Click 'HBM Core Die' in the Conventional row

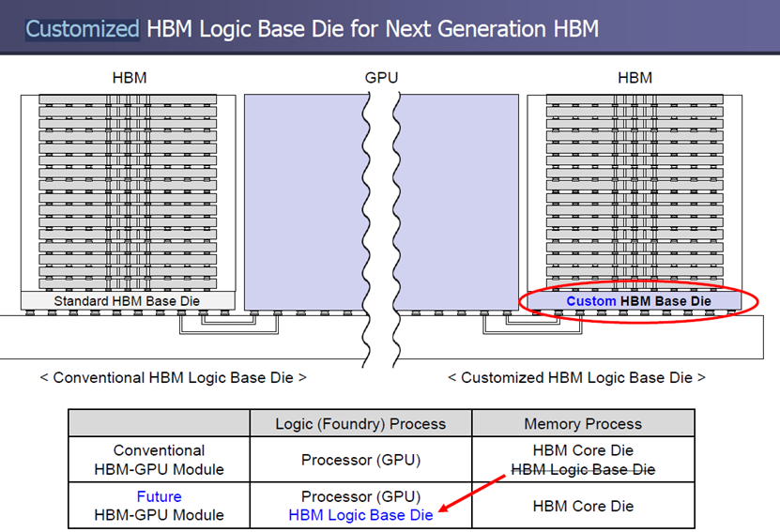click(583, 450)
